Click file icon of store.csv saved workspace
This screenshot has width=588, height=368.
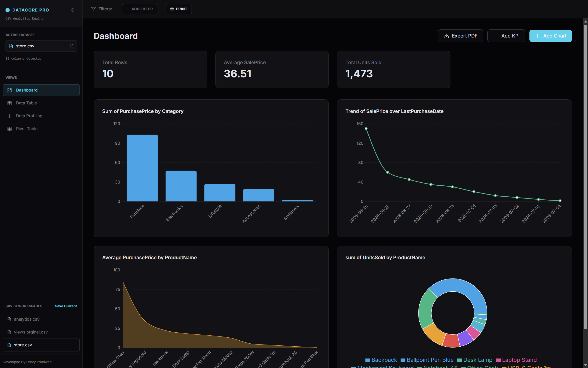click(x=9, y=345)
